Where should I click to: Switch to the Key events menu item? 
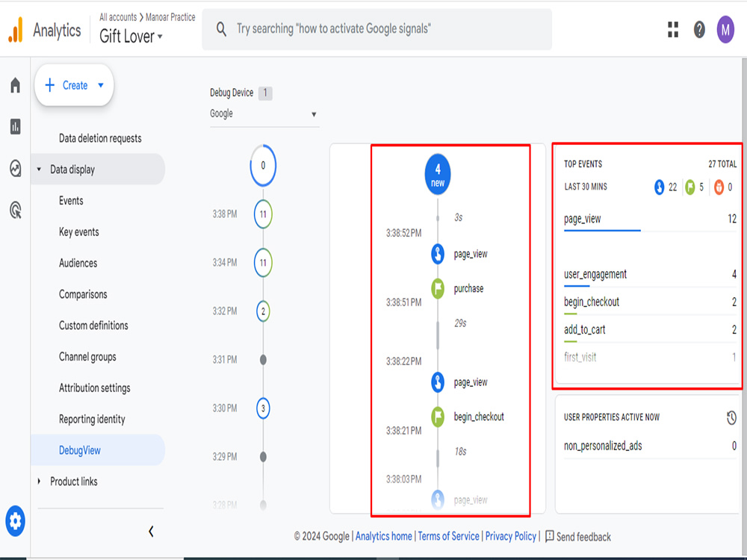click(78, 231)
